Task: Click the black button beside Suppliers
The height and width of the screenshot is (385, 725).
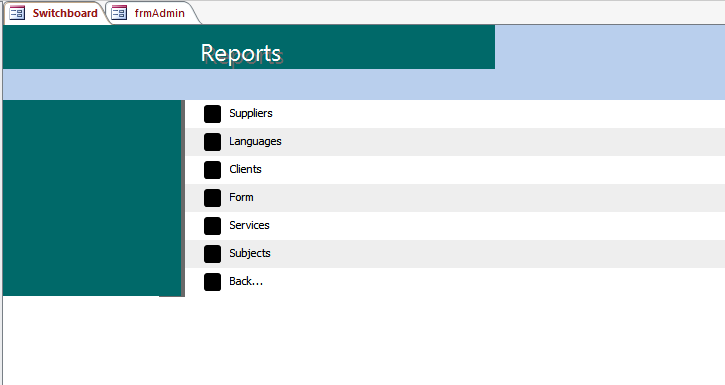Action: click(x=212, y=114)
